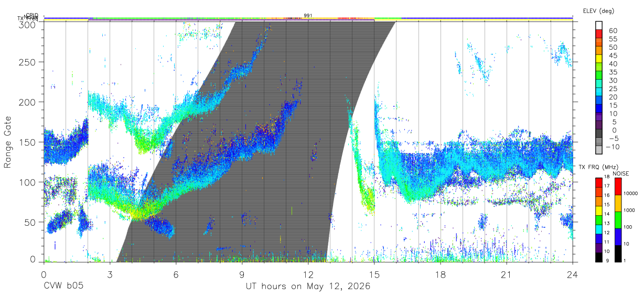Viewport: 644px width, 297px height.
Task: Click the UT hour 9 tick label
Action: (x=242, y=274)
